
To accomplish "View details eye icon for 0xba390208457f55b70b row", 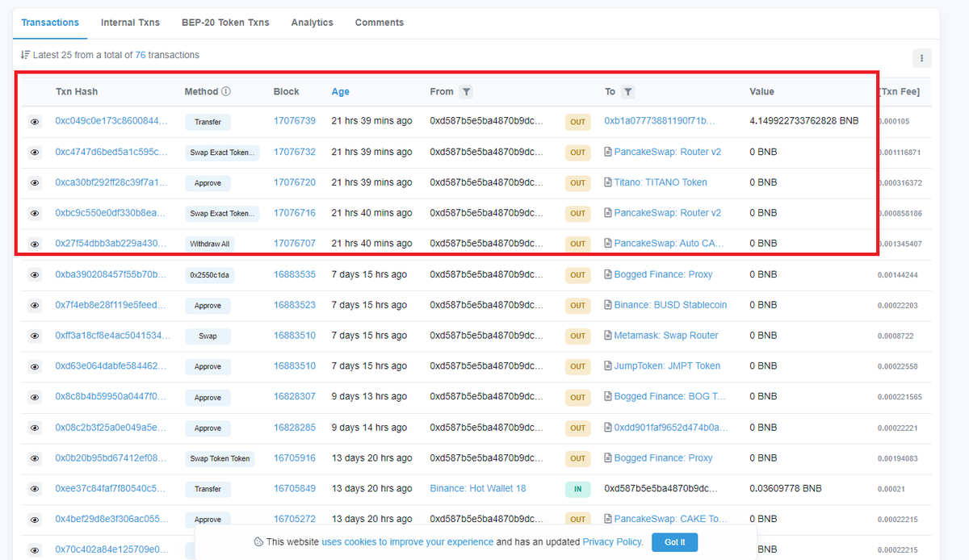I will pos(35,274).
